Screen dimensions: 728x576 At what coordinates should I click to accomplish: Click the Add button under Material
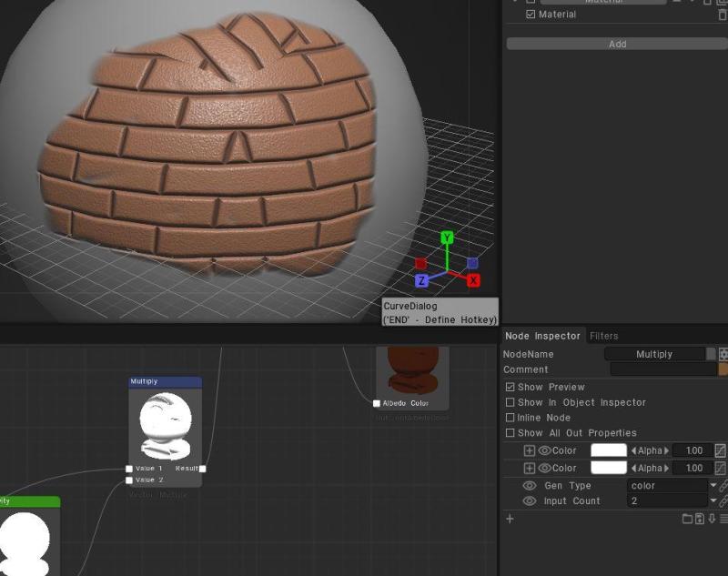tap(617, 44)
